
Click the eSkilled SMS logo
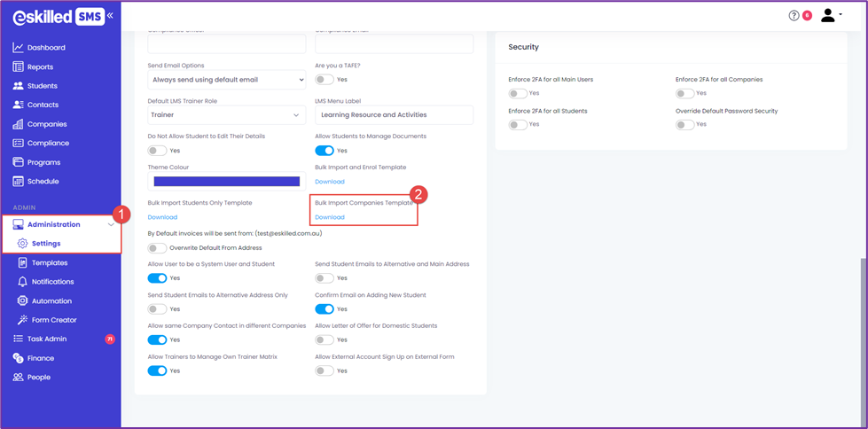59,17
